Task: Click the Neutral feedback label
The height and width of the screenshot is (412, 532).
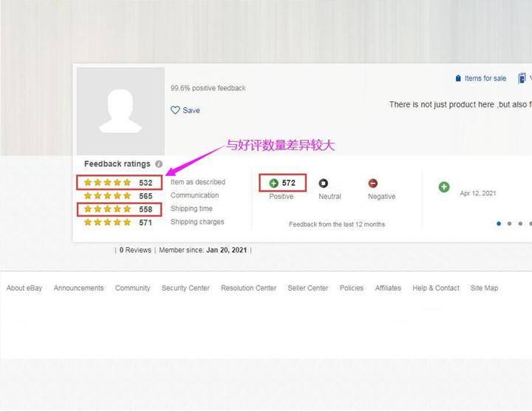Action: coord(330,196)
